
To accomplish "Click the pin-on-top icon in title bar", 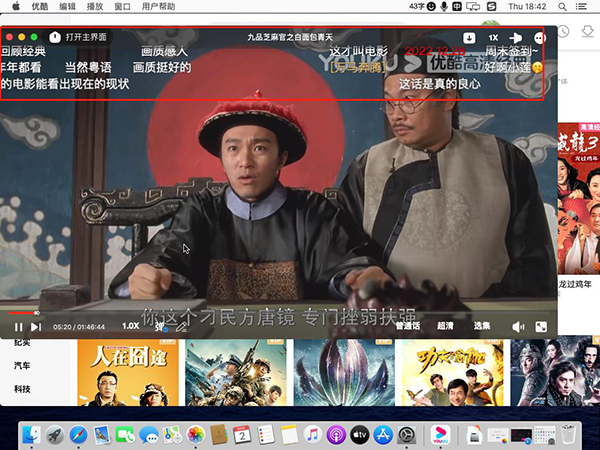I will coord(517,38).
